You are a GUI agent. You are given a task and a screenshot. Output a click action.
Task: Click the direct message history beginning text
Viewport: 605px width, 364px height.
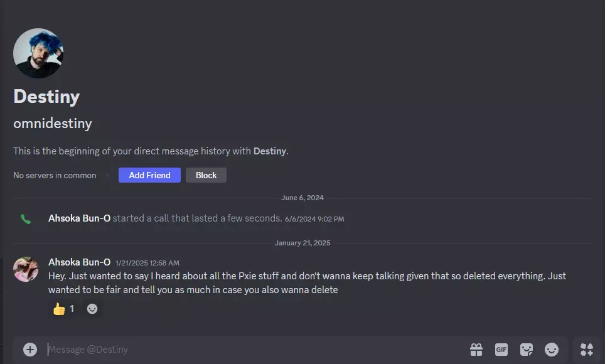point(151,151)
